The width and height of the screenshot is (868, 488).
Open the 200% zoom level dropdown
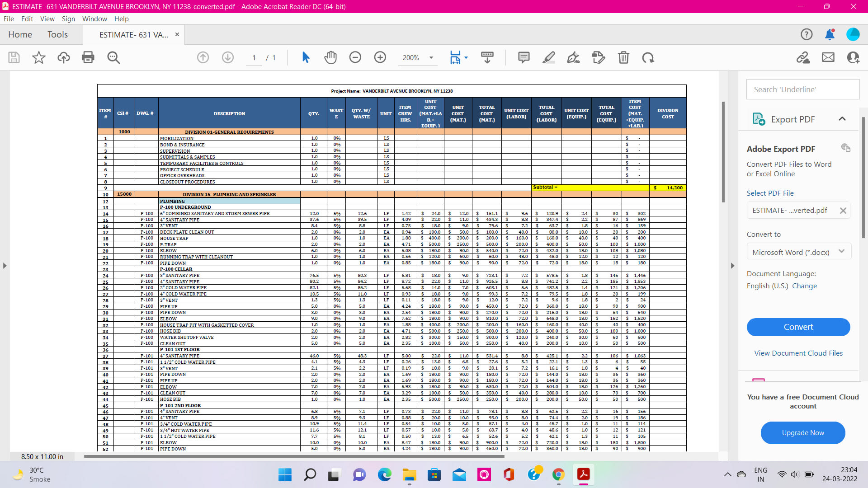pos(431,57)
